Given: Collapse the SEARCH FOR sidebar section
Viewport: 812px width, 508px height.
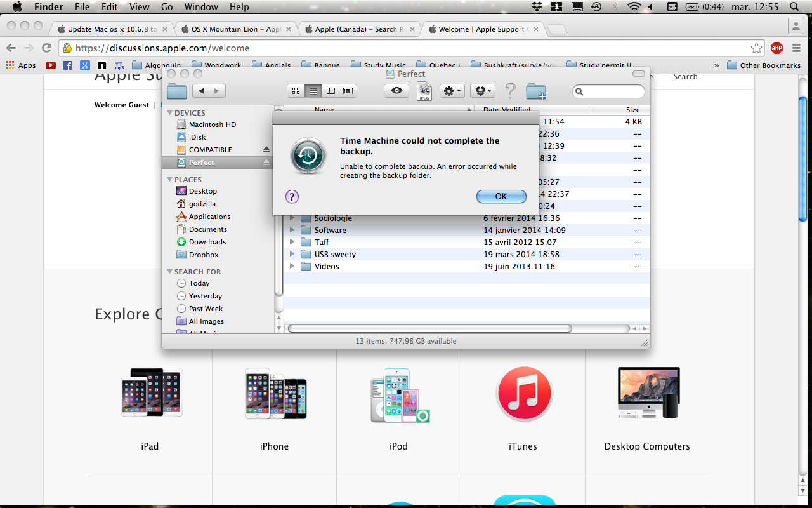Looking at the screenshot, I should 170,272.
